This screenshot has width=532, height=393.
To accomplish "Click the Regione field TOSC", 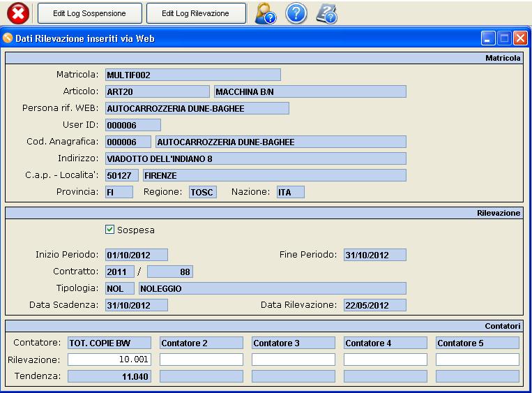I will [203, 192].
